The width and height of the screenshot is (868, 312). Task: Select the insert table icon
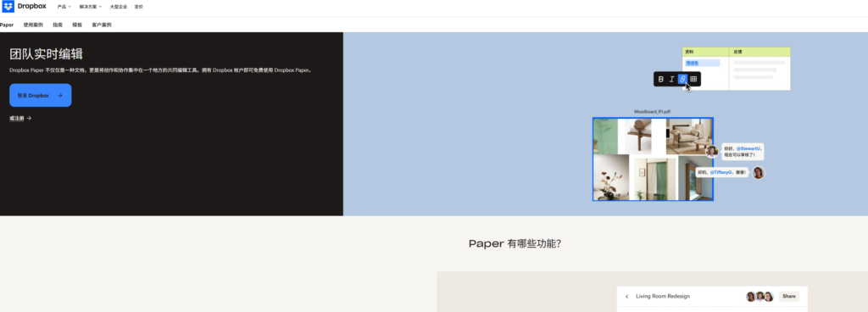coord(693,79)
